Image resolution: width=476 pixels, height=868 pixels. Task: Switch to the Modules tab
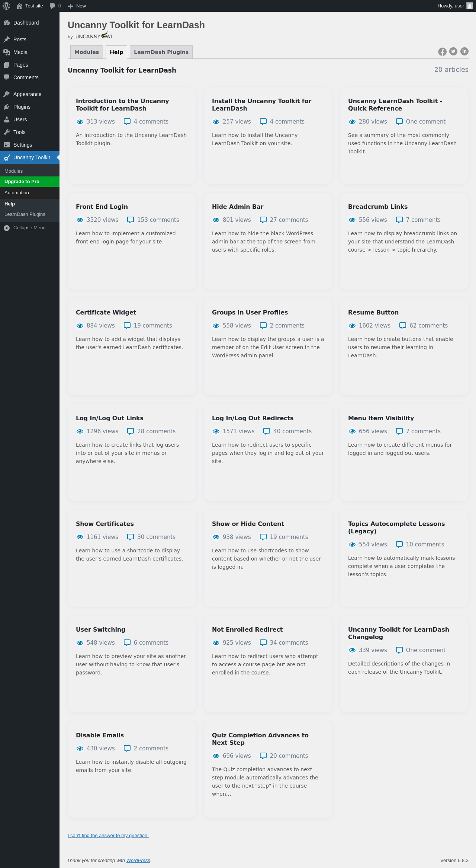87,52
